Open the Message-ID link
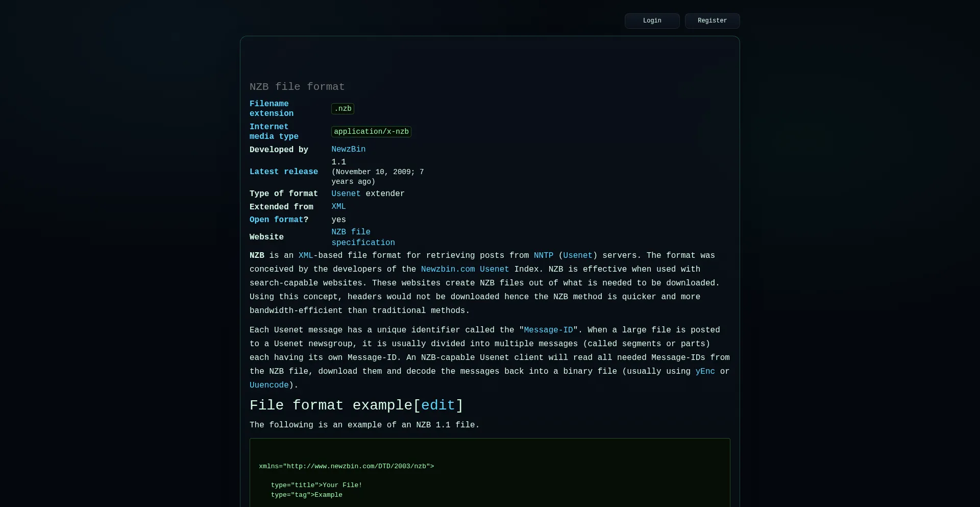This screenshot has width=980, height=507. click(x=549, y=330)
